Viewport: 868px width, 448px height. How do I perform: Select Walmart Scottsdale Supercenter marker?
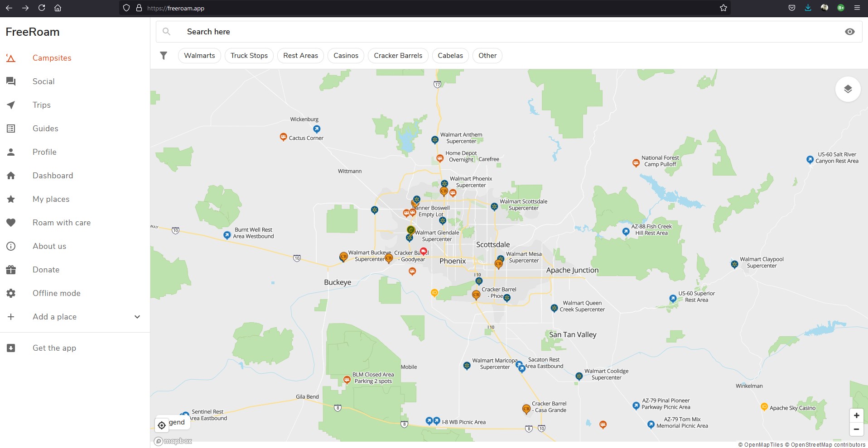coord(494,207)
